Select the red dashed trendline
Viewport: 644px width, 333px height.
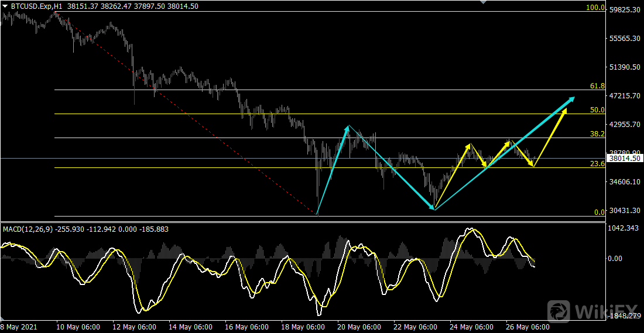coord(193,117)
